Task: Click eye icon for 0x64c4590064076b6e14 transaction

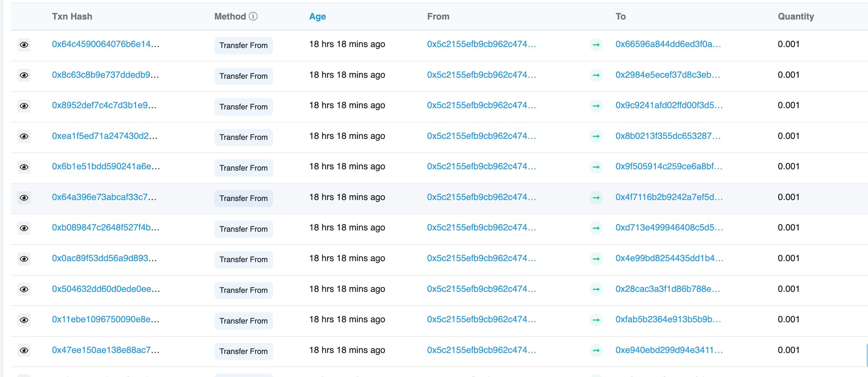Action: point(24,45)
